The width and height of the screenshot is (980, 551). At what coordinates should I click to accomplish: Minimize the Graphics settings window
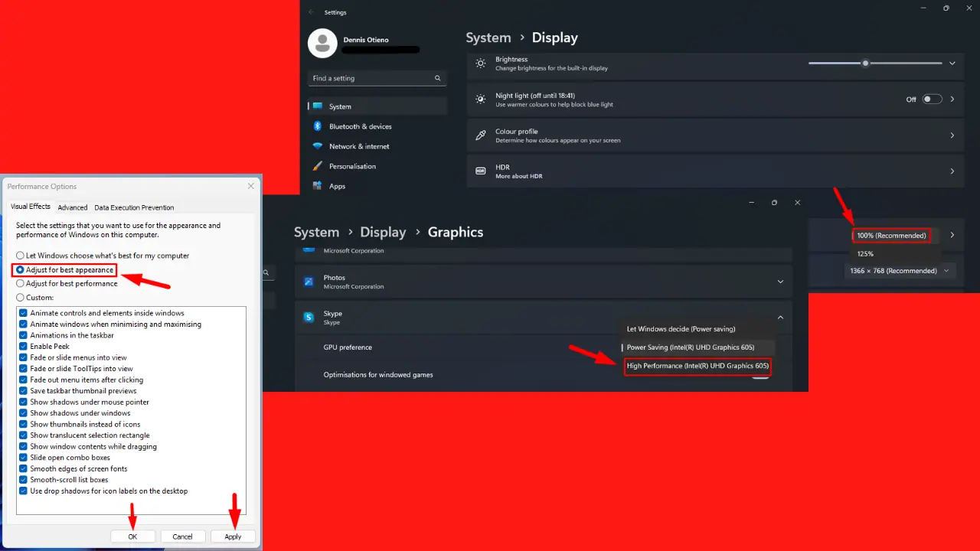click(x=751, y=203)
